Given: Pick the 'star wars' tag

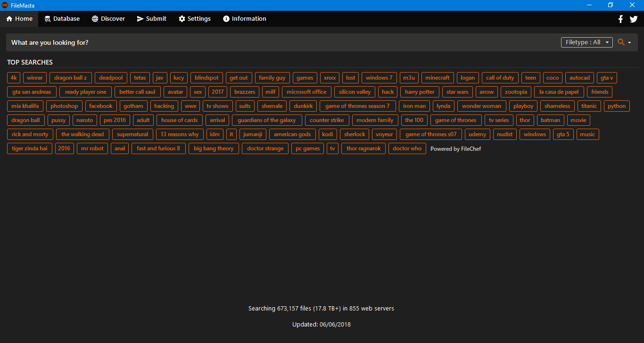Looking at the screenshot, I should pos(457,92).
